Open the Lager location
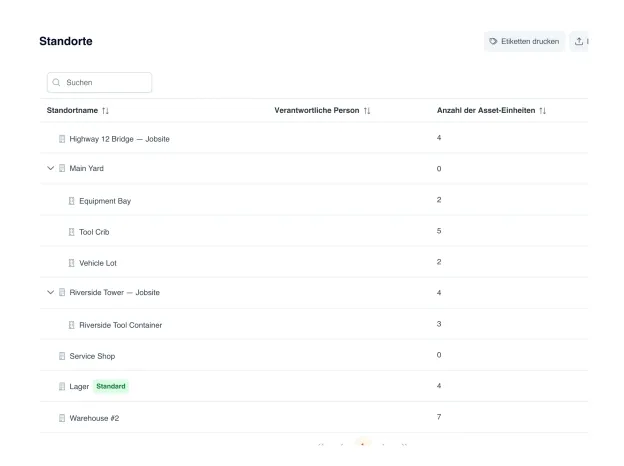This screenshot has height=466, width=624. 79,386
